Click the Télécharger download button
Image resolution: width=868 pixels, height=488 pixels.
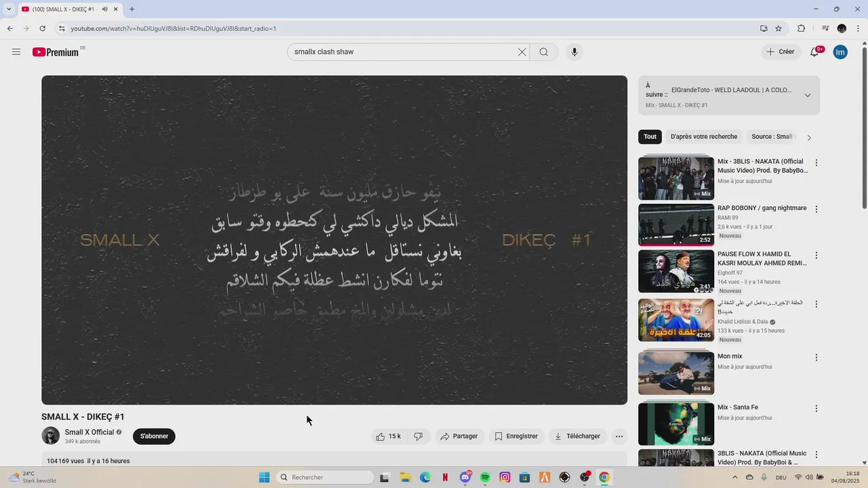pyautogui.click(x=578, y=436)
